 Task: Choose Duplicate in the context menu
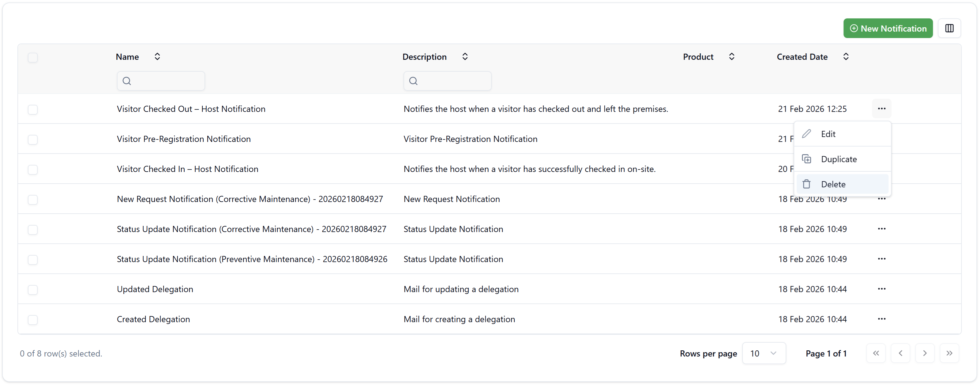tap(842, 159)
